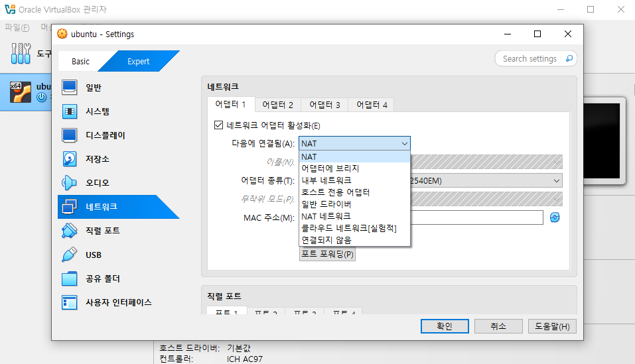Click the 포트 포워딩(P) button

tap(327, 254)
